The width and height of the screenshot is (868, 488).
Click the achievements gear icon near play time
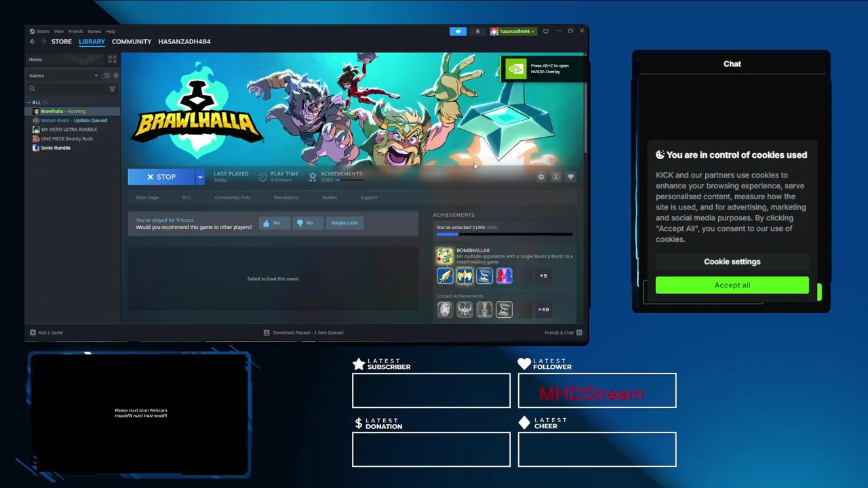pyautogui.click(x=313, y=177)
